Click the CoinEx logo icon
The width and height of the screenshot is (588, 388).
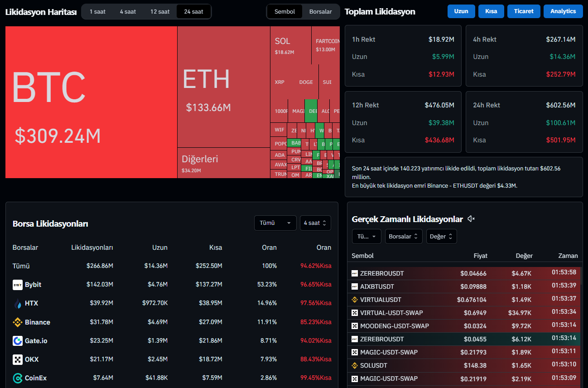pyautogui.click(x=18, y=378)
